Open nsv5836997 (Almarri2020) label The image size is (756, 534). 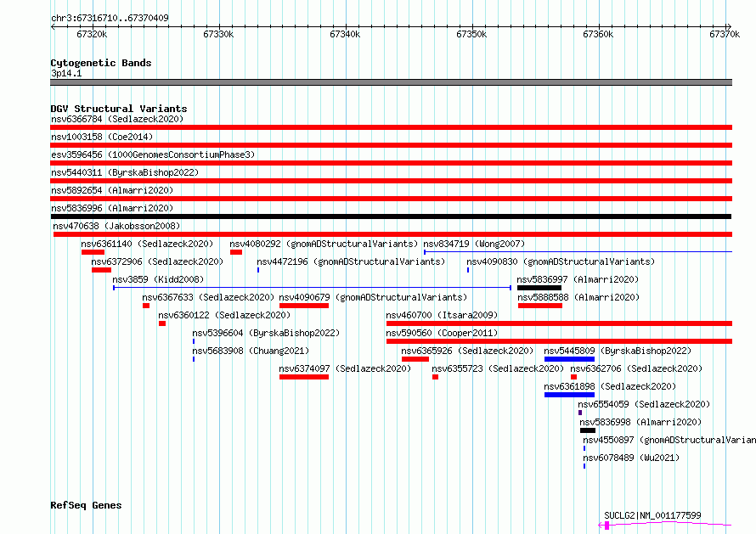click(578, 279)
